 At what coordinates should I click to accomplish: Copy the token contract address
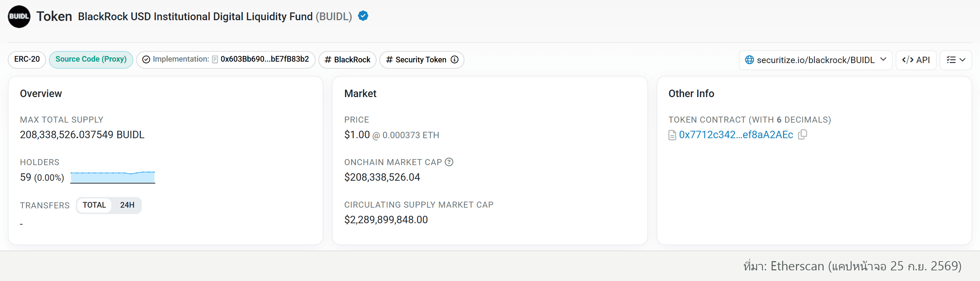(x=802, y=134)
